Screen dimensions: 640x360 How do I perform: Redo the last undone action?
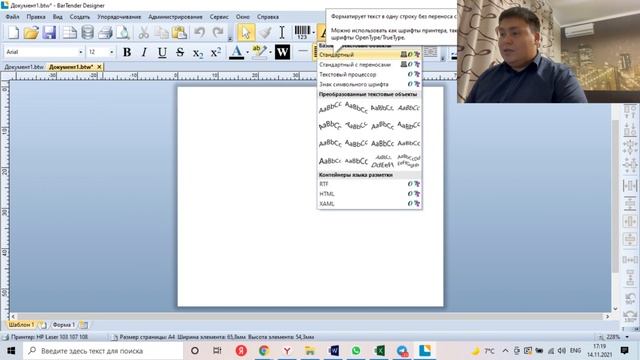(218, 32)
